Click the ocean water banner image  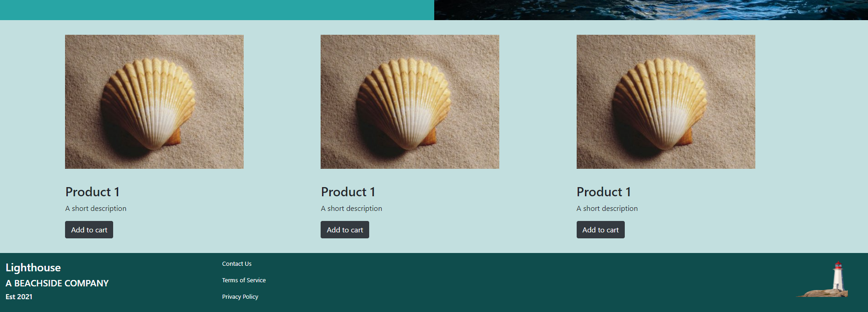pos(651,10)
